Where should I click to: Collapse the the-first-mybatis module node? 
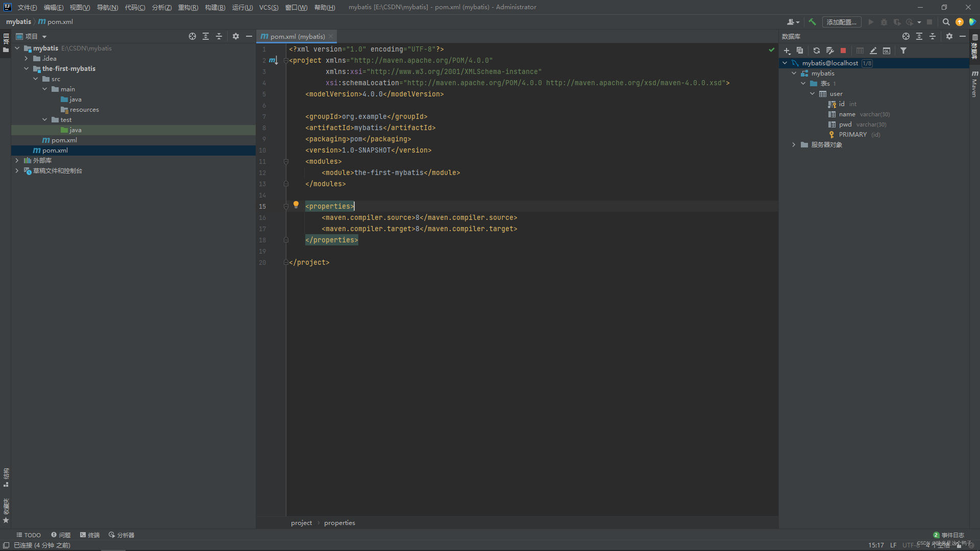pyautogui.click(x=27, y=69)
